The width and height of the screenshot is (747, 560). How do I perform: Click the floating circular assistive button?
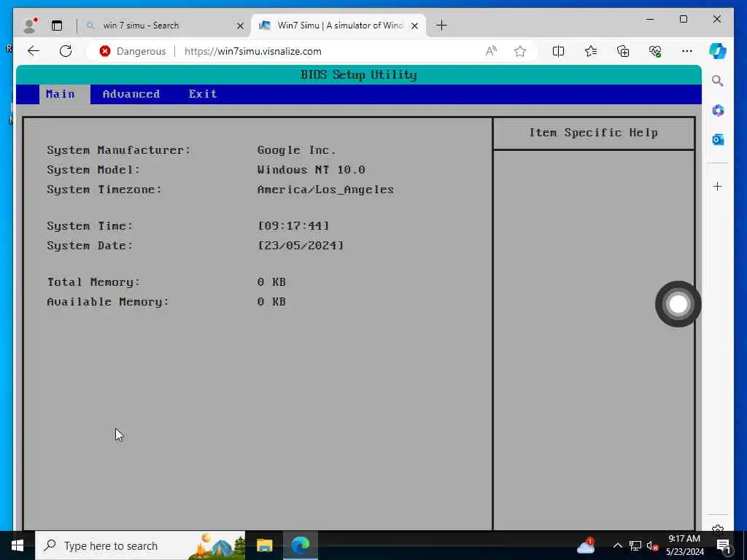click(x=678, y=304)
